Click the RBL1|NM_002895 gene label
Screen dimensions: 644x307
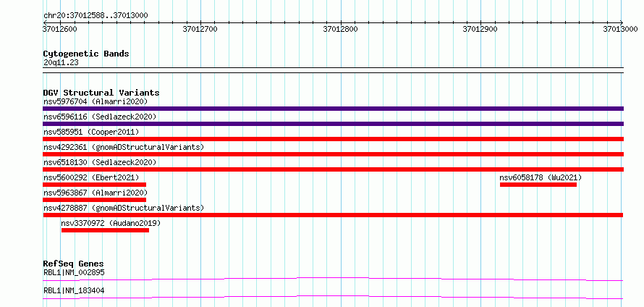[x=74, y=272]
